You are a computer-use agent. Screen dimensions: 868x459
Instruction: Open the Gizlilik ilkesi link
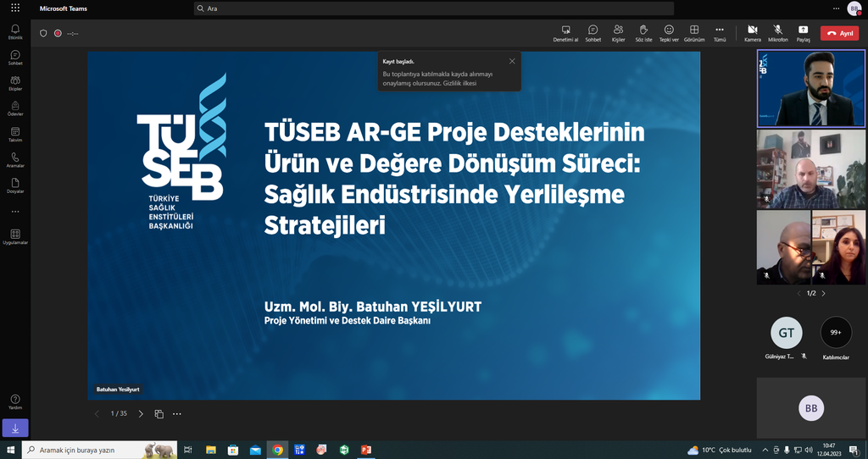(460, 83)
